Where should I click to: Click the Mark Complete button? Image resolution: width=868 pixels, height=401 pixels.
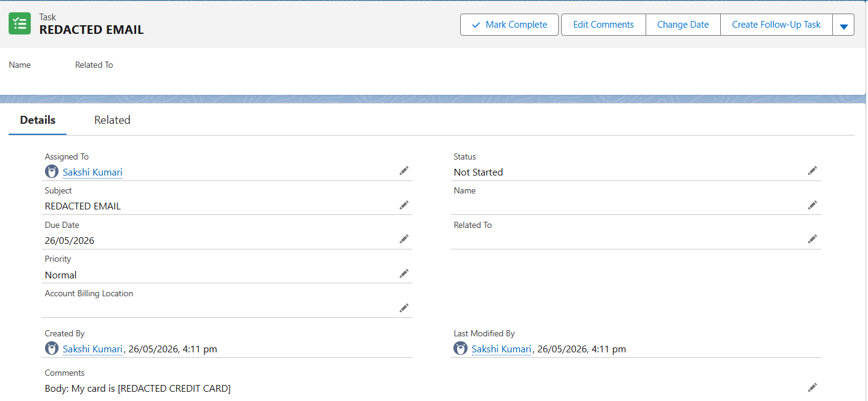coord(509,25)
